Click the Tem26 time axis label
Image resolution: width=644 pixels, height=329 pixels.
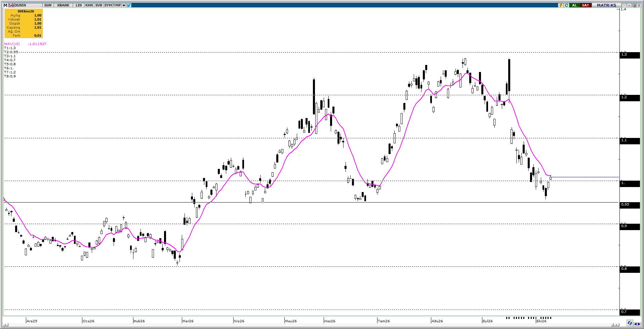tap(384, 321)
